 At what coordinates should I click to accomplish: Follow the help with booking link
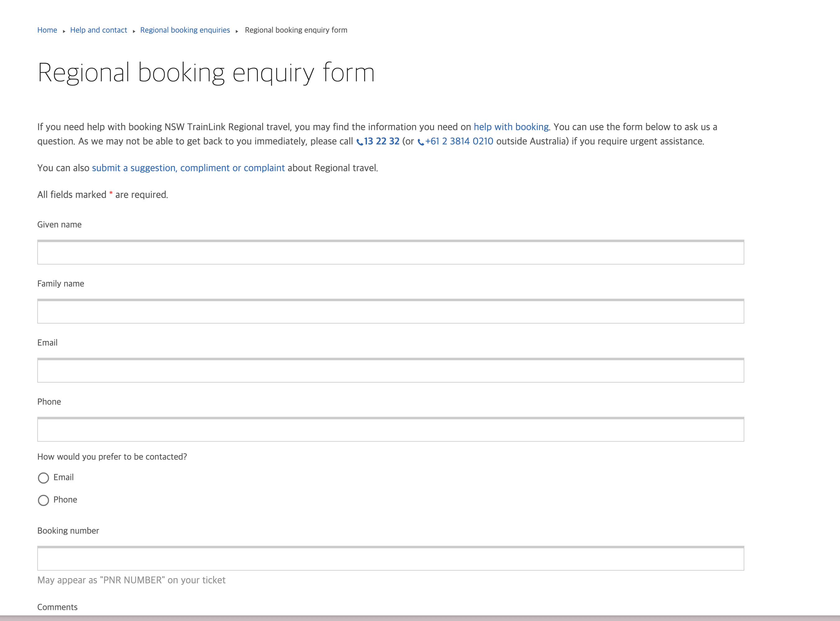click(x=511, y=127)
